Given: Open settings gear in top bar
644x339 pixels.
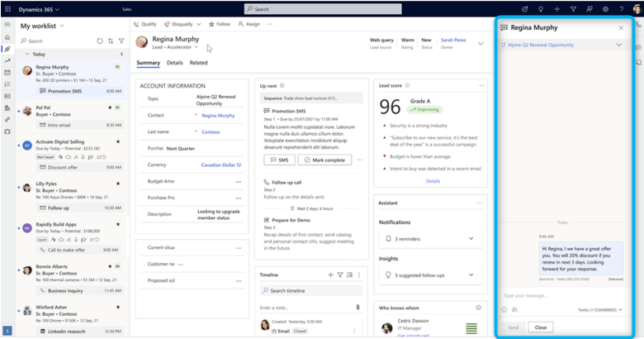Looking at the screenshot, I should 605,9.
